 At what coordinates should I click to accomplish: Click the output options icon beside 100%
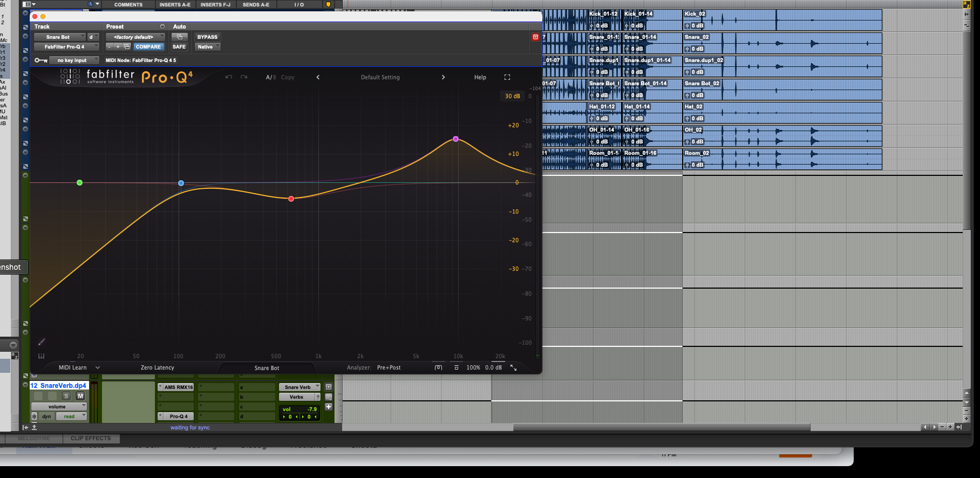457,367
